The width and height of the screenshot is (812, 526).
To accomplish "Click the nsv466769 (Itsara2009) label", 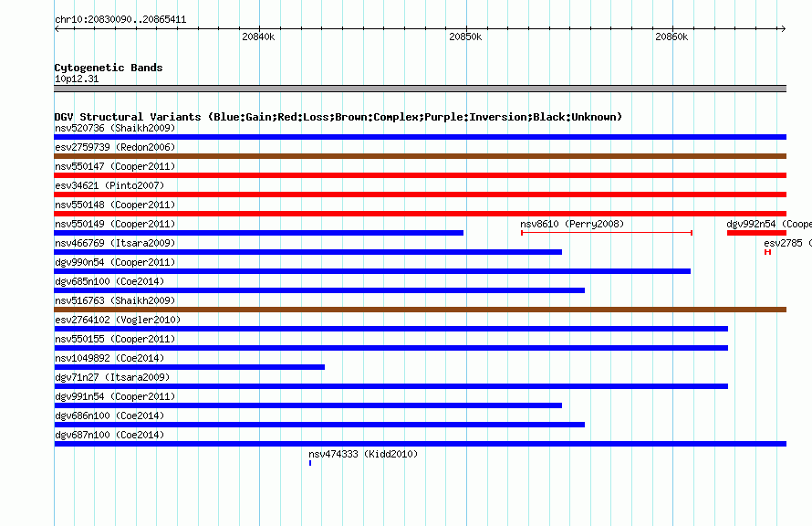I will [x=115, y=243].
